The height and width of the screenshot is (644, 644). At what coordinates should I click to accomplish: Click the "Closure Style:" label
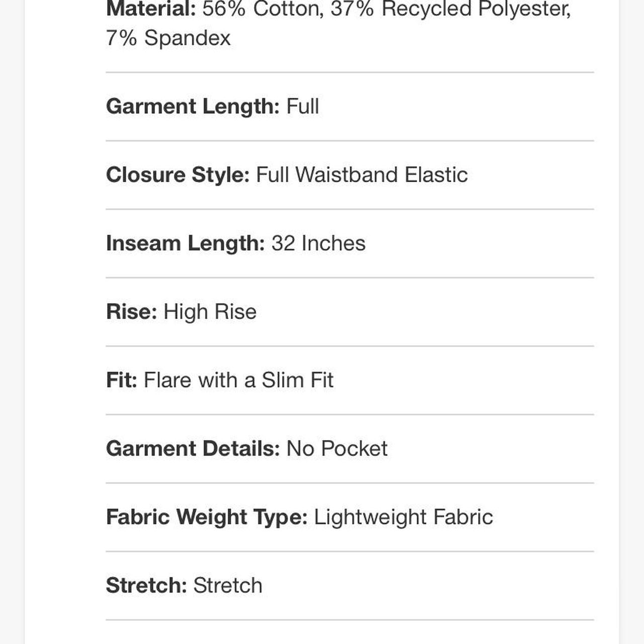(x=178, y=175)
